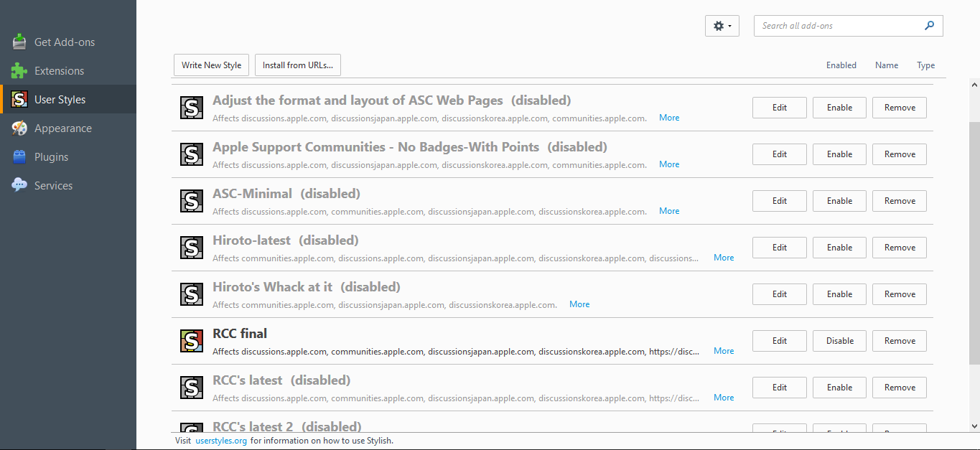Click the Services speech bubble icon
The image size is (980, 450).
coord(20,185)
